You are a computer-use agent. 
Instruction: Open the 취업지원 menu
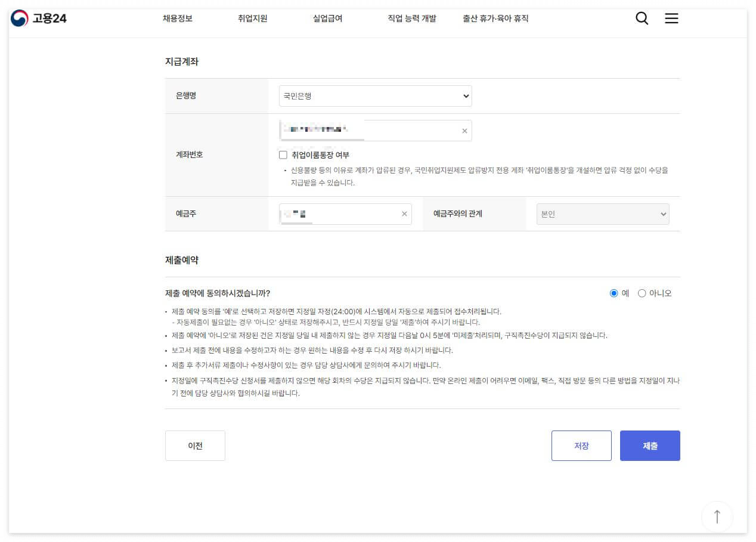pyautogui.click(x=252, y=18)
